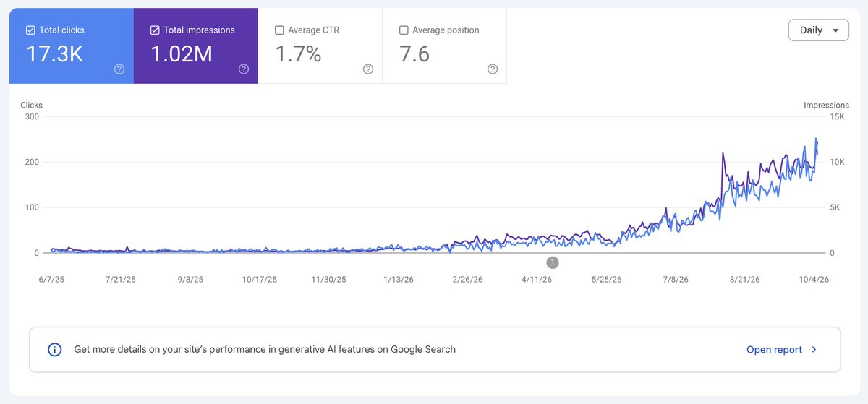
Task: Open help icon on Total clicks card
Action: click(119, 69)
